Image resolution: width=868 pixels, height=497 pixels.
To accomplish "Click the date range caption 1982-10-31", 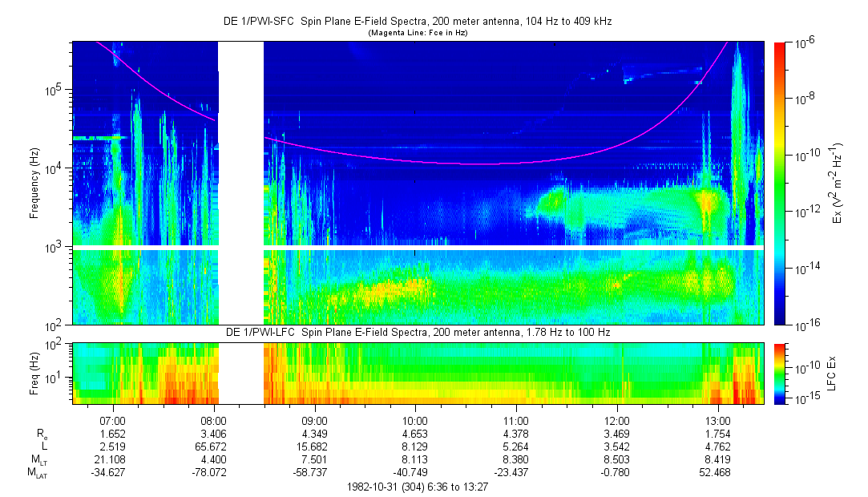I will pos(418,487).
